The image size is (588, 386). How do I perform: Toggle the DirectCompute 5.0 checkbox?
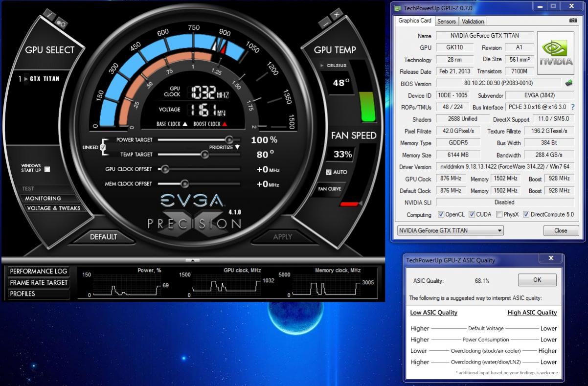coord(526,214)
